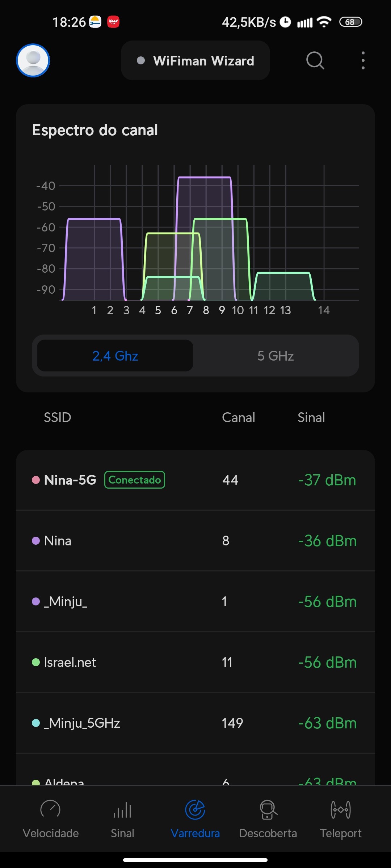The image size is (391, 868).
Task: Open the user profile avatar
Action: point(33,60)
